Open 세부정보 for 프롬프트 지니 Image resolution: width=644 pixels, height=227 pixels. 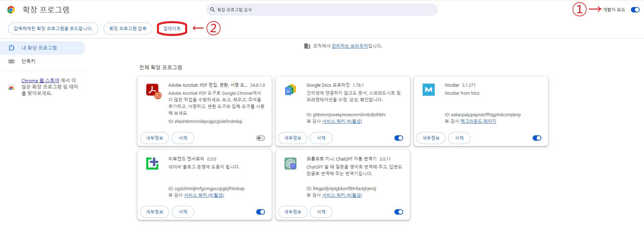coord(293,212)
